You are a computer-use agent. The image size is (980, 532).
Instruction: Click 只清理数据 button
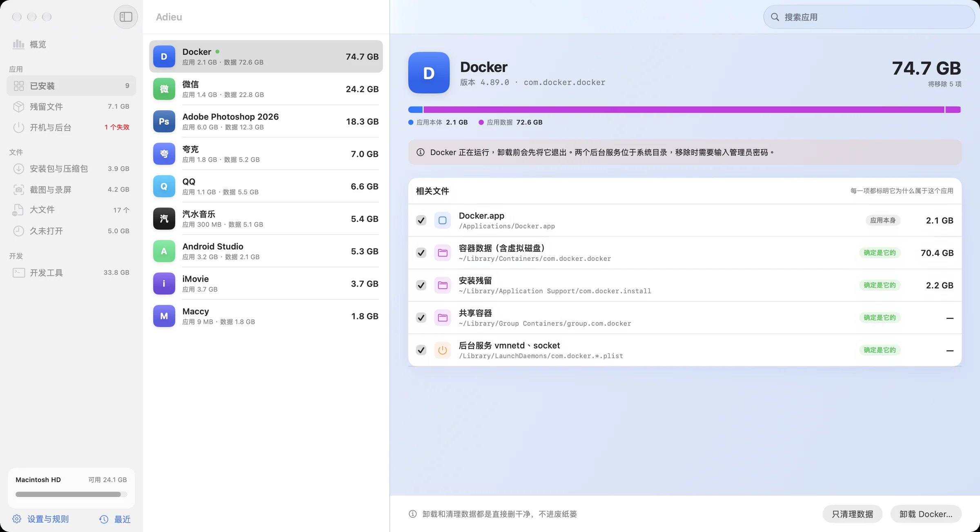(x=852, y=514)
